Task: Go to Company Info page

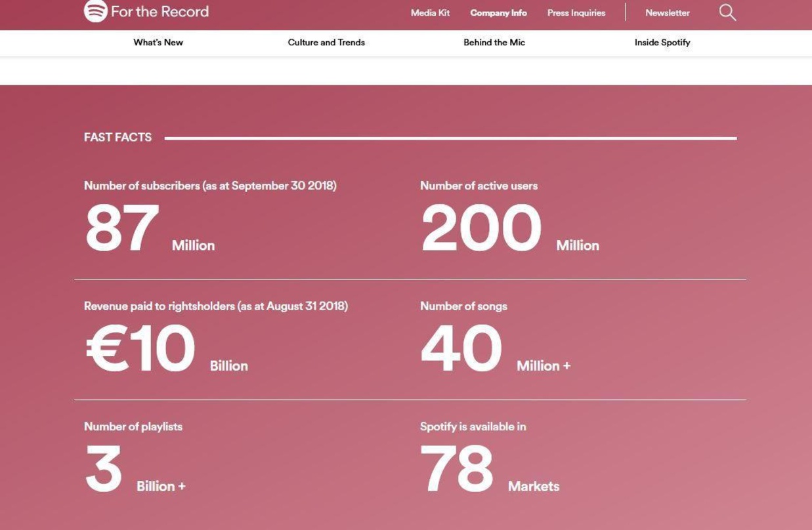Action: [498, 12]
